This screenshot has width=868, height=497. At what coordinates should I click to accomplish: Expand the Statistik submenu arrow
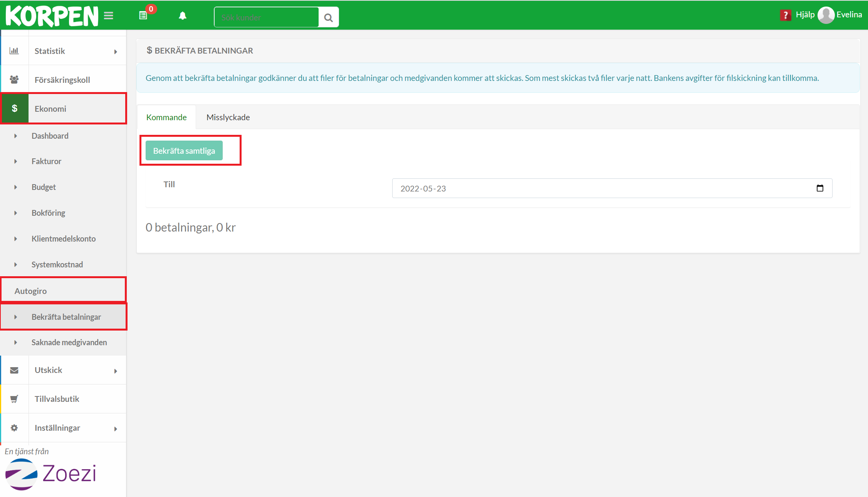(x=116, y=52)
